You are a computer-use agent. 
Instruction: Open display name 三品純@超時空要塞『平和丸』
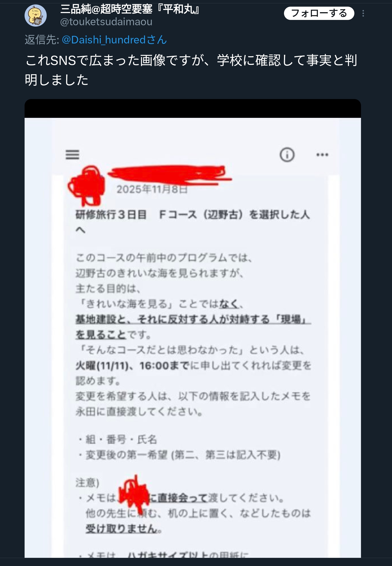[130, 9]
